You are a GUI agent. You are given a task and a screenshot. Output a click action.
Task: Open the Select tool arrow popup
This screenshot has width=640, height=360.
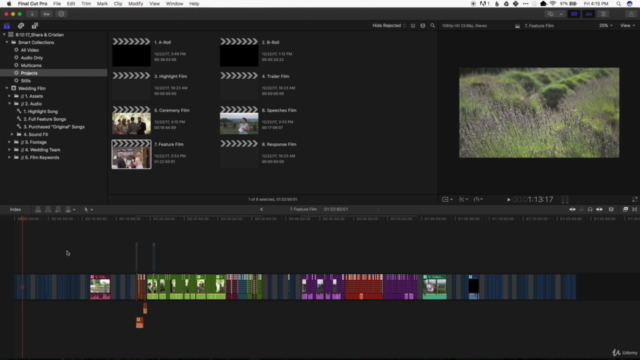click(89, 209)
